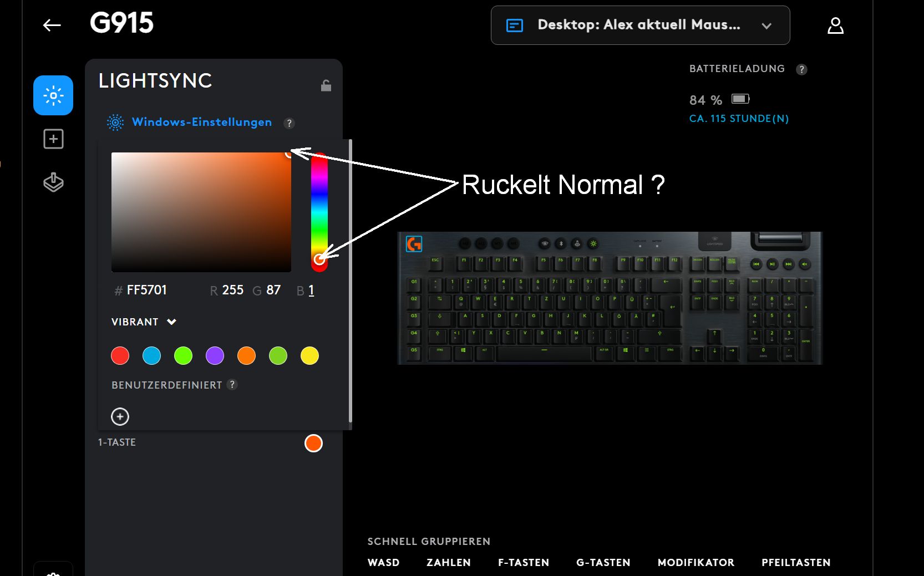Click the G1 key on keyboard image
Screen dimensions: 924x576
(414, 284)
